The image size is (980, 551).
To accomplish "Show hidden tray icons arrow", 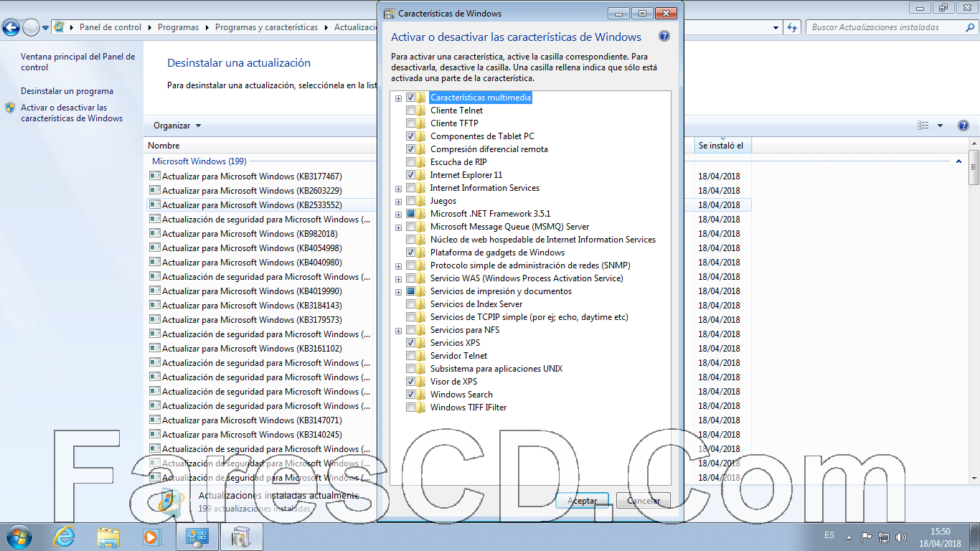I will [x=849, y=537].
